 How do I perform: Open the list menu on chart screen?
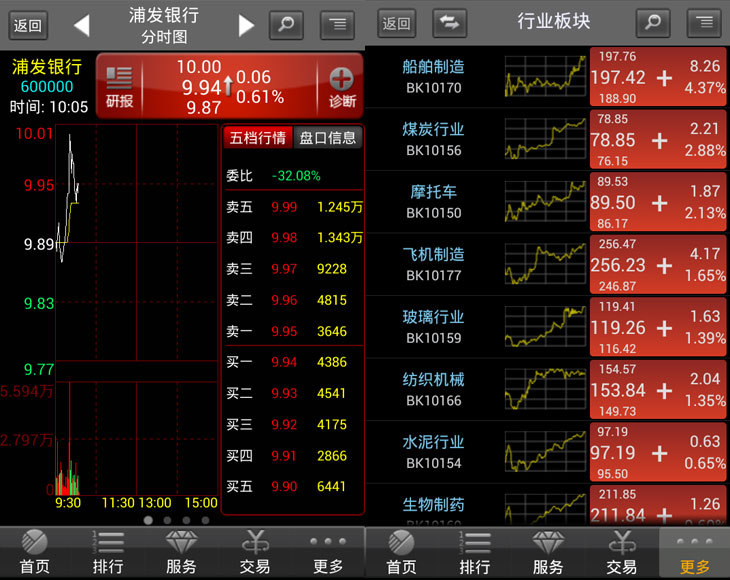tap(338, 24)
